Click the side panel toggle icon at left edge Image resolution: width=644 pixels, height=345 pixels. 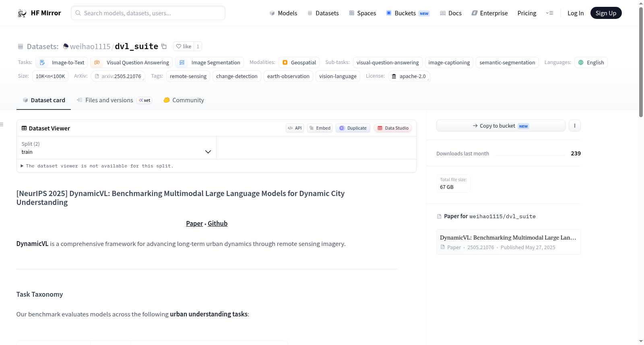2,124
